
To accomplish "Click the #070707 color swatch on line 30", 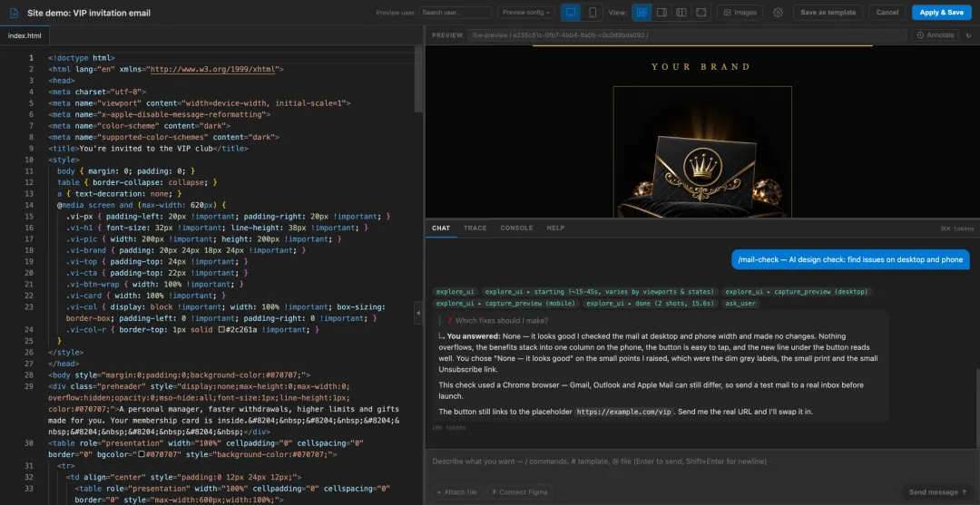I will pos(142,454).
